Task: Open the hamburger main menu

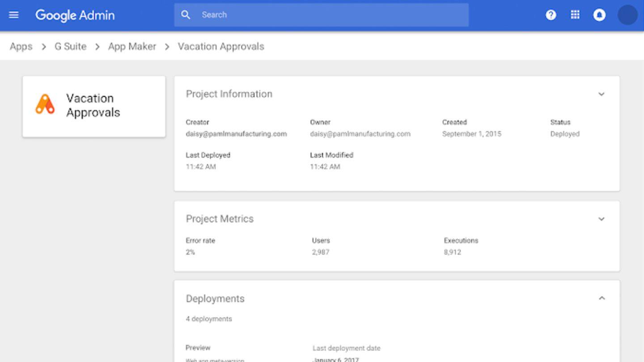Action: 14,15
